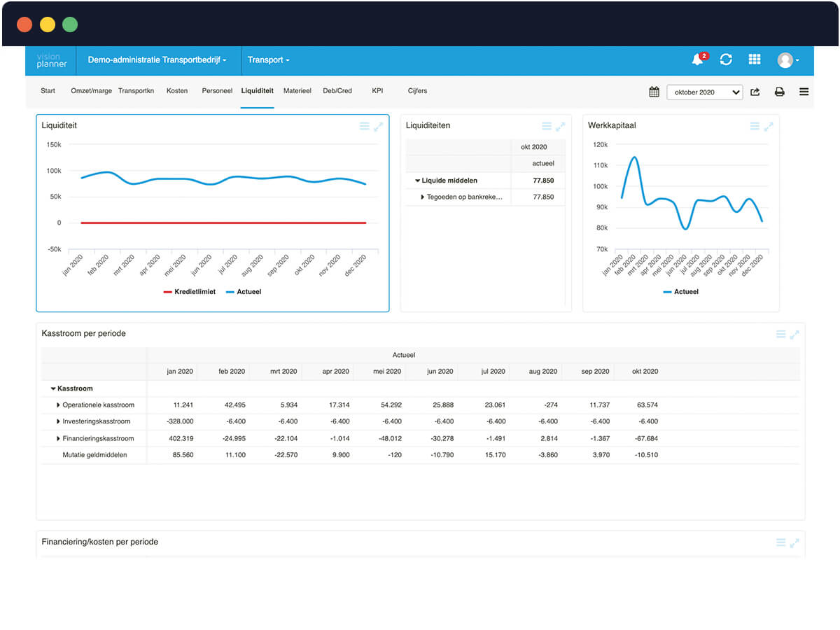Viewport: 840px width, 630px height.
Task: Select the Liquiditeit tab
Action: pos(257,91)
